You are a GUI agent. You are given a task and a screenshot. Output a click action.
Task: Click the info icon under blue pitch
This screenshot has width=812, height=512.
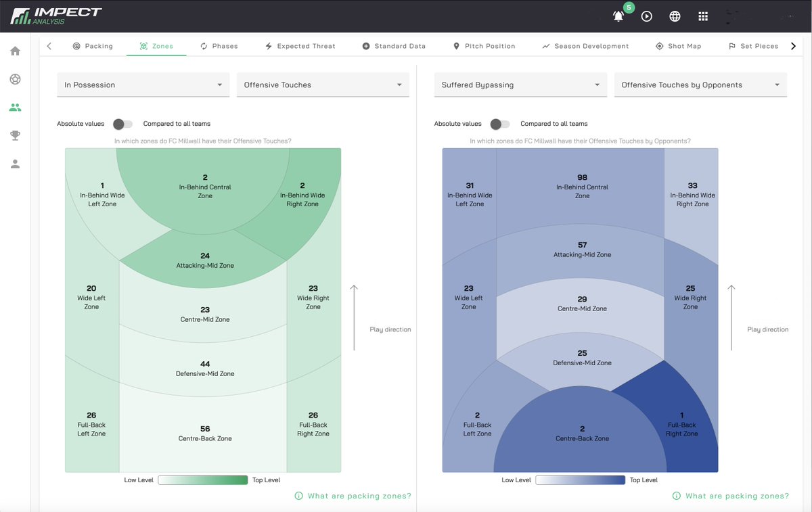pyautogui.click(x=676, y=496)
